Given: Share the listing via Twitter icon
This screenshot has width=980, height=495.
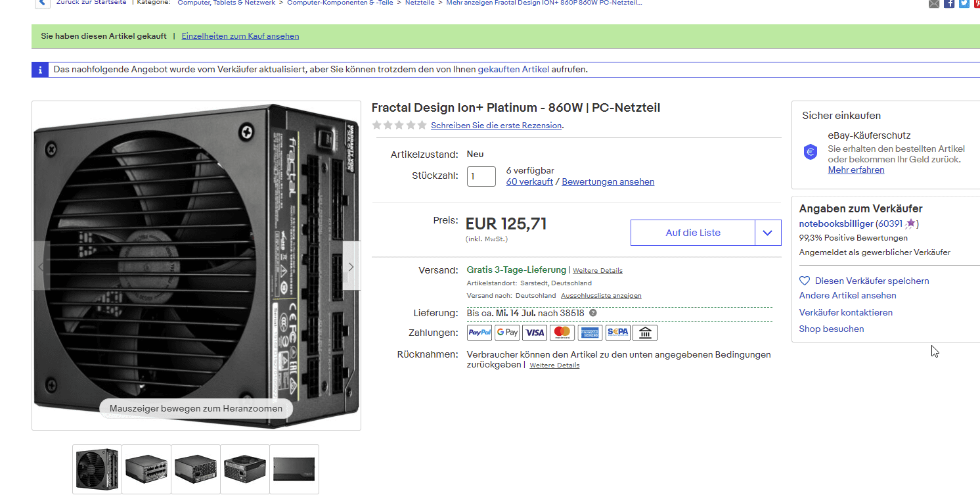Looking at the screenshot, I should click(x=964, y=3).
